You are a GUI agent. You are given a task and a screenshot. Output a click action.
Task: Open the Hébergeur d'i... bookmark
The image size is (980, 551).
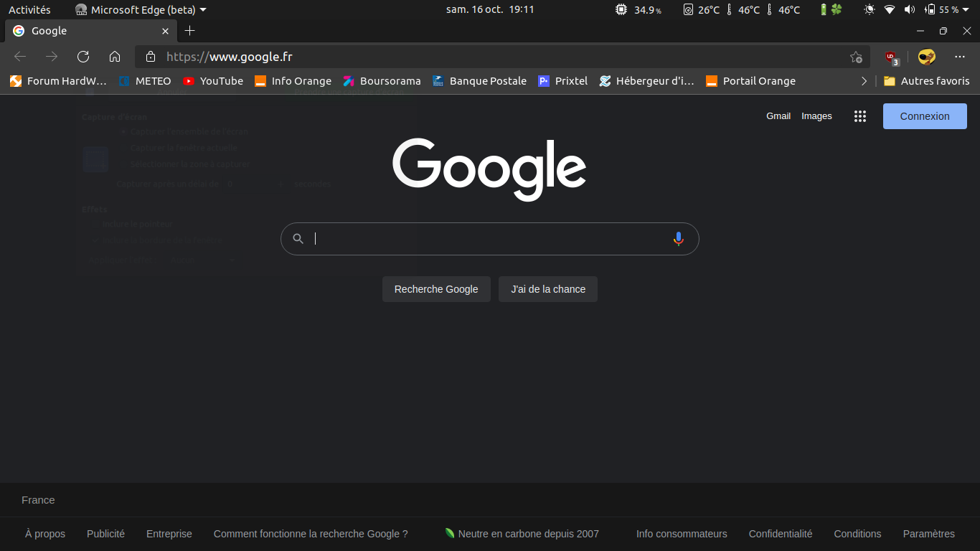[647, 81]
